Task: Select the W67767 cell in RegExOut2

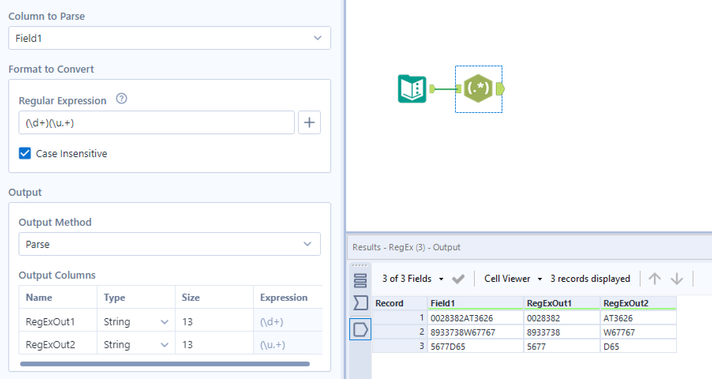Action: 638,332
